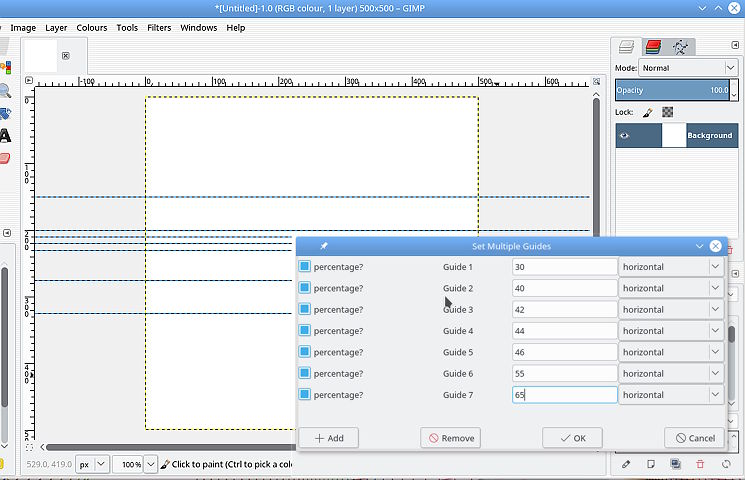The height and width of the screenshot is (480, 745).
Task: Open orientation dropdown for Guide 7
Action: (x=671, y=395)
